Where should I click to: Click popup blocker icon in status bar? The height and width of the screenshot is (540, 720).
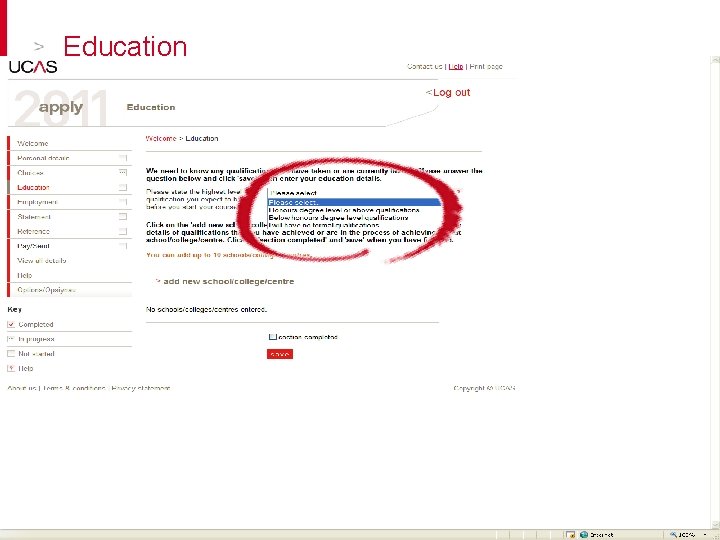[570, 534]
